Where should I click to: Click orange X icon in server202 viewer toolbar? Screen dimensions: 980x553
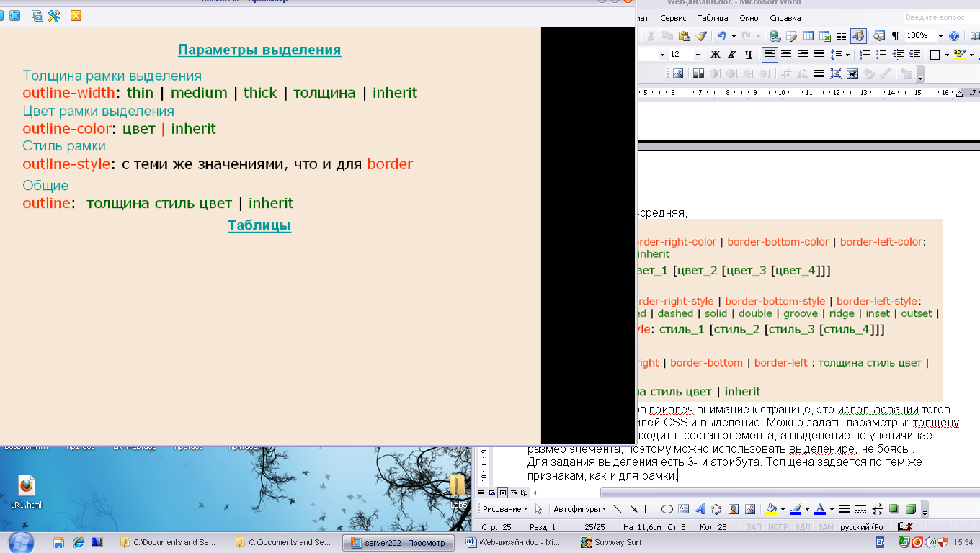coord(76,15)
